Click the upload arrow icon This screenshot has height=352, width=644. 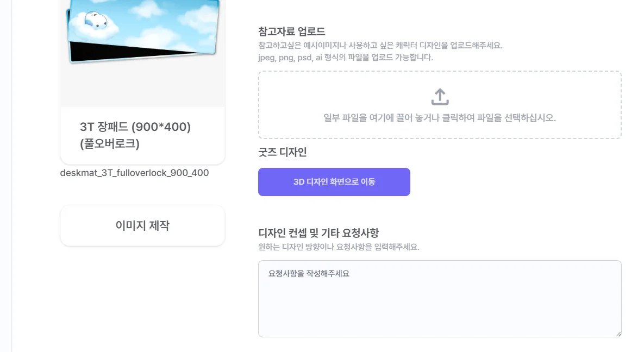pos(440,96)
